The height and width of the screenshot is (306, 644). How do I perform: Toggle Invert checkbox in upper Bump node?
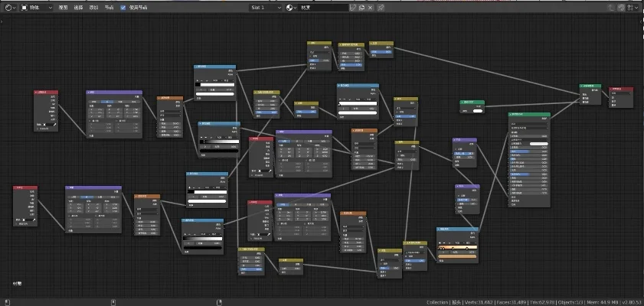456,149
